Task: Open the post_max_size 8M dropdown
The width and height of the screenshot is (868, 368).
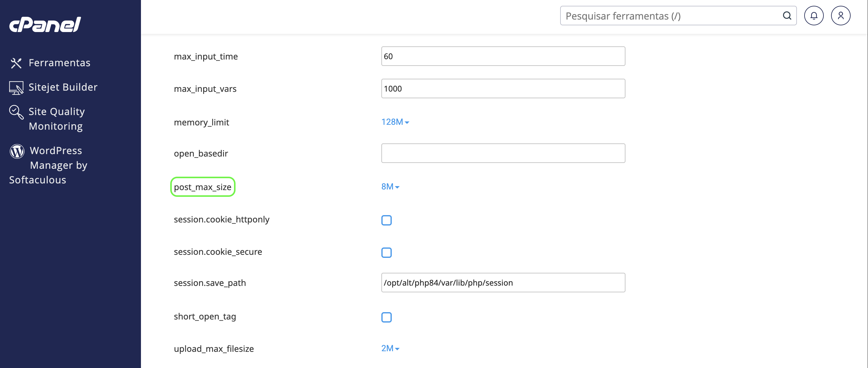Action: pos(390,187)
